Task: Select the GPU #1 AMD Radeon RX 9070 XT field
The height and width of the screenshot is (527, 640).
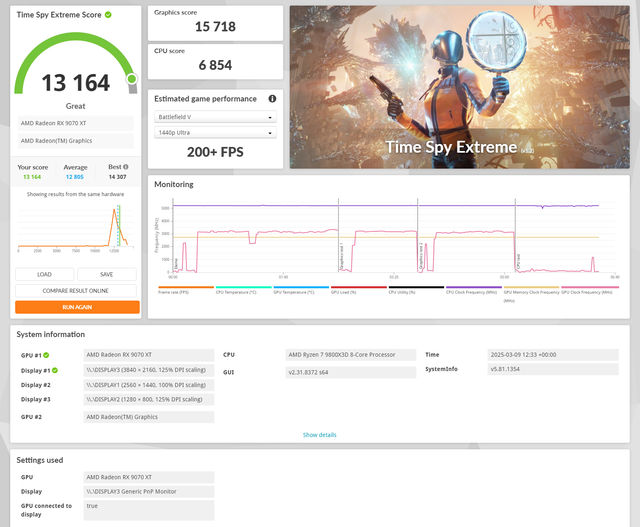Action: click(x=149, y=355)
